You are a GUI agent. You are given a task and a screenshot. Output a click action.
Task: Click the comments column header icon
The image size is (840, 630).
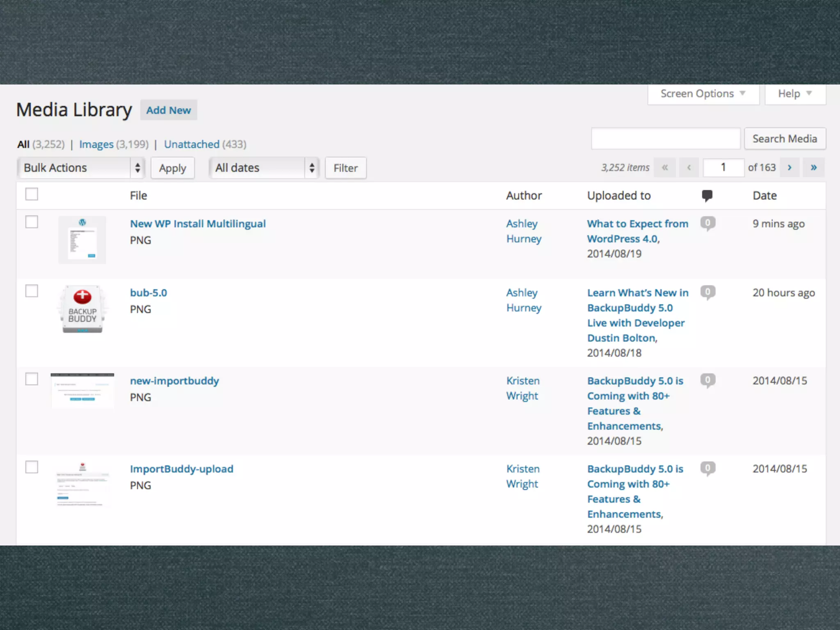707,196
